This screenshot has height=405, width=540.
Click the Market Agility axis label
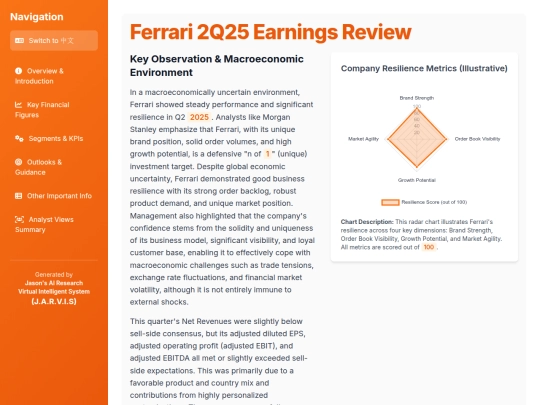click(x=363, y=139)
